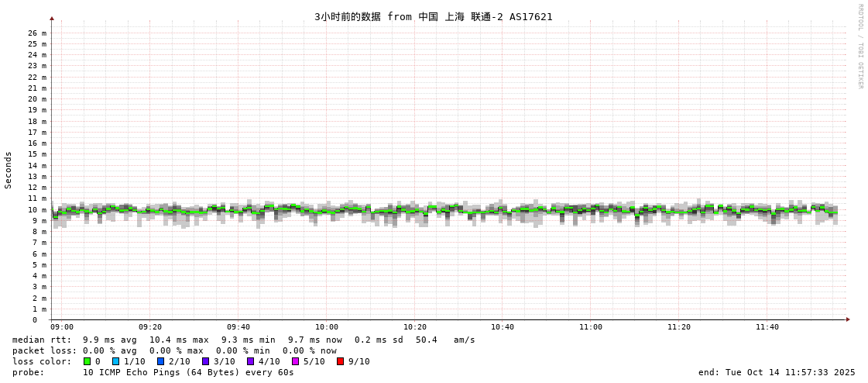Screen dimensions: 868x383
Task: Click the 11:00 time axis label
Action: [x=591, y=327]
